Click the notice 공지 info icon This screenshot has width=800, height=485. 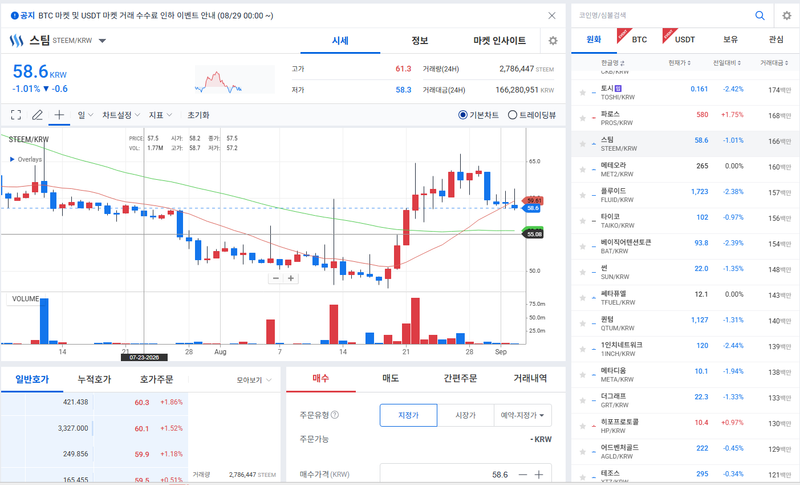point(14,16)
